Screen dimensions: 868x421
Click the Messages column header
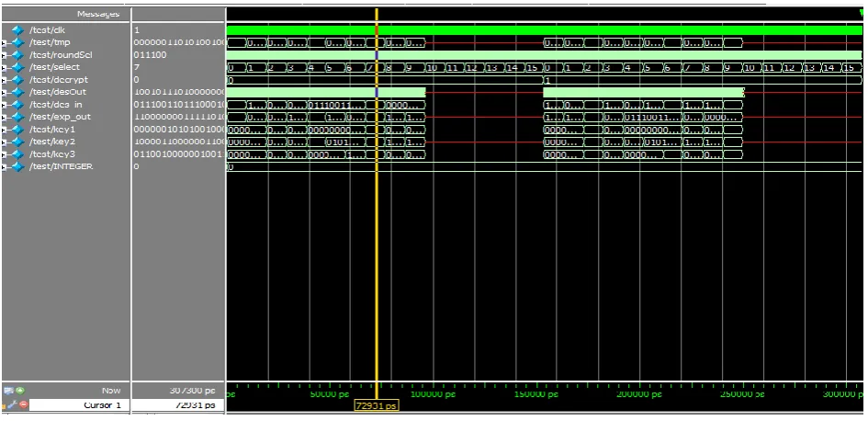[98, 14]
